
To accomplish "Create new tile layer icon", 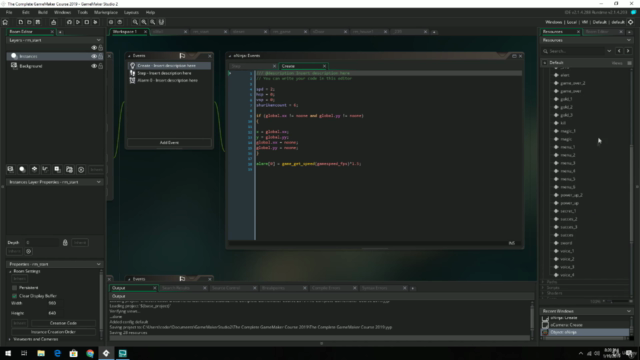I will (x=34, y=169).
